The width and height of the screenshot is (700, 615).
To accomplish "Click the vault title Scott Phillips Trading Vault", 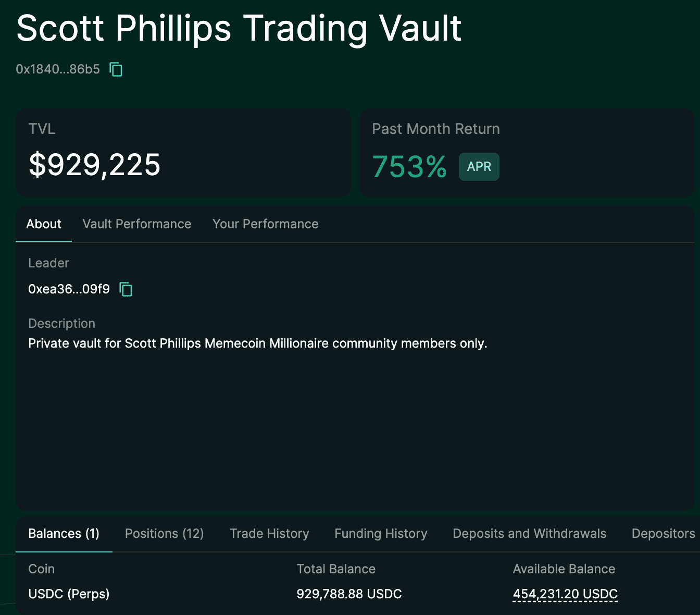I will [239, 29].
